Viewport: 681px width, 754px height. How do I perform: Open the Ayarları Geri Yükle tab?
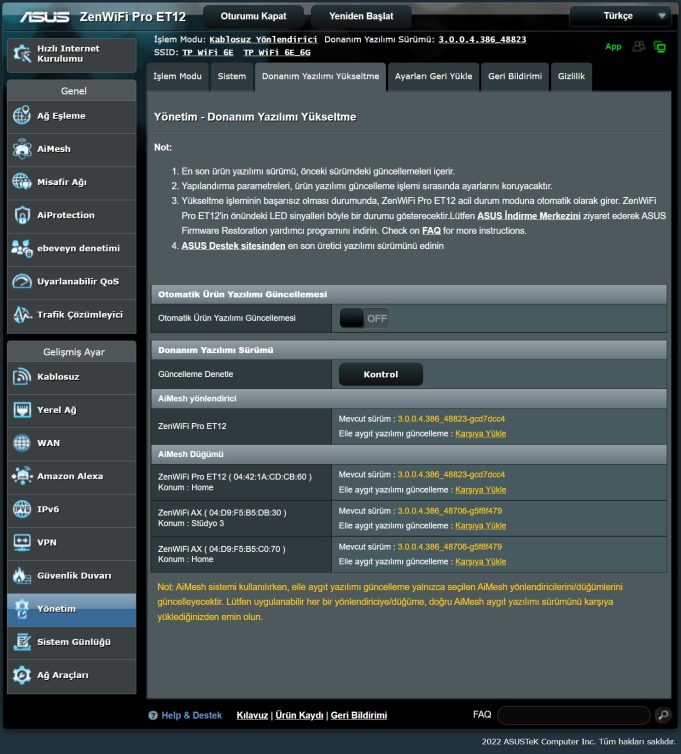point(433,76)
